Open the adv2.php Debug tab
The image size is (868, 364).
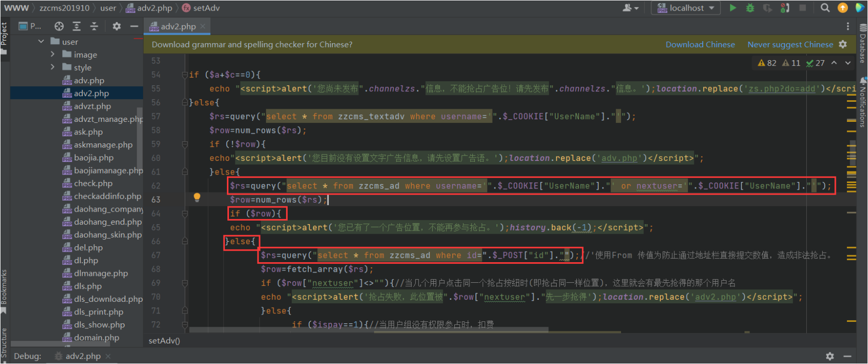83,356
